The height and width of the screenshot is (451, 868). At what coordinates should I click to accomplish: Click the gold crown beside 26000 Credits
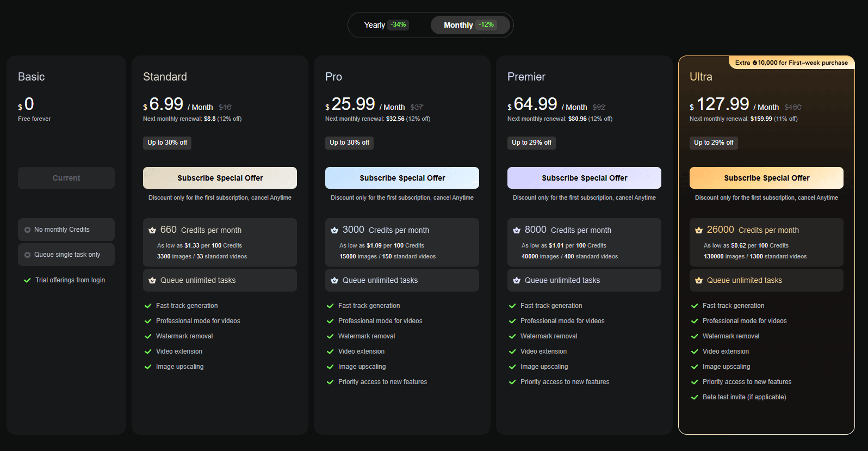(x=699, y=230)
